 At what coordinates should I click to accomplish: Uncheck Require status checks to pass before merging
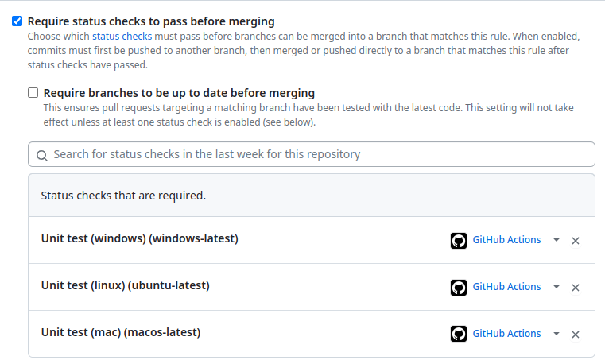tap(17, 21)
